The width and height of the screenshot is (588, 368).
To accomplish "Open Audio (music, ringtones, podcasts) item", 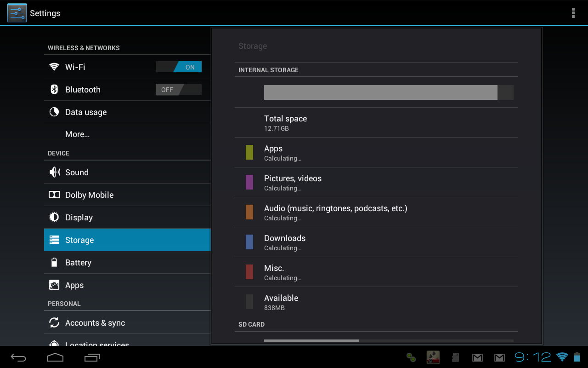I will pos(376,212).
